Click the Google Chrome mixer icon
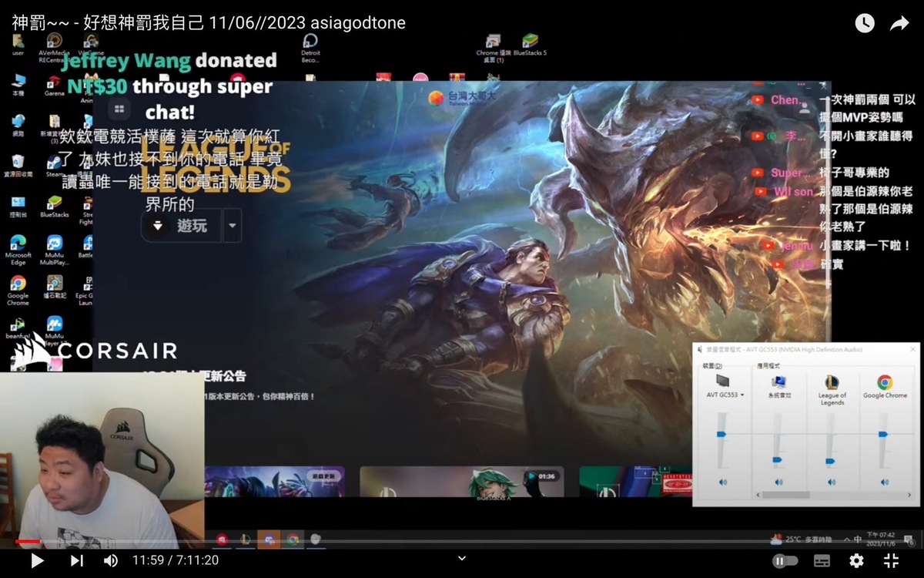 (885, 381)
